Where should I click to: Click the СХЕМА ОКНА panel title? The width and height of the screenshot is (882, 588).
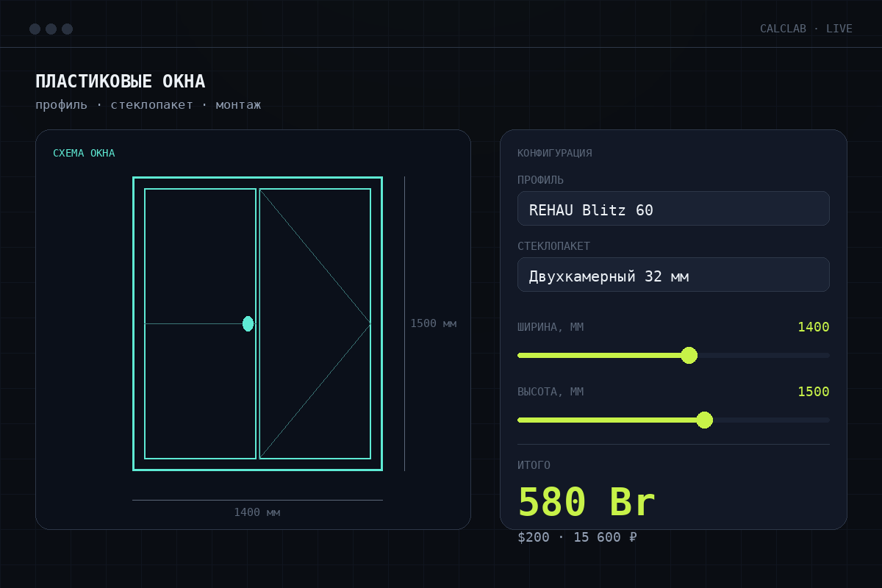pos(84,153)
